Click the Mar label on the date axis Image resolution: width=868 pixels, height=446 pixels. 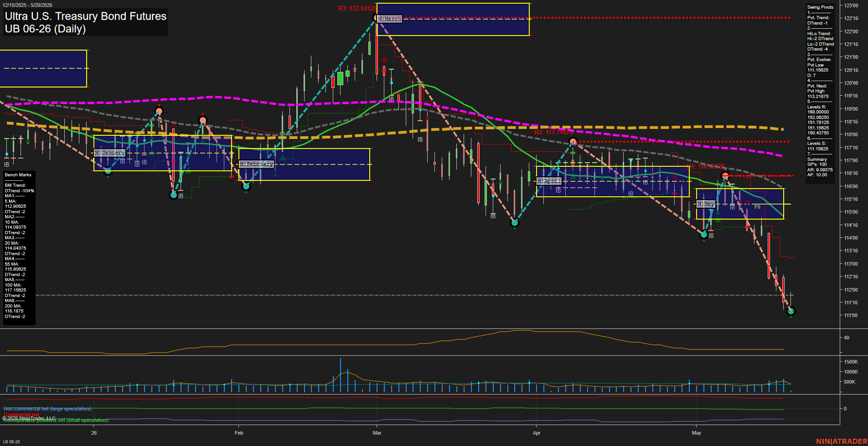click(x=377, y=433)
